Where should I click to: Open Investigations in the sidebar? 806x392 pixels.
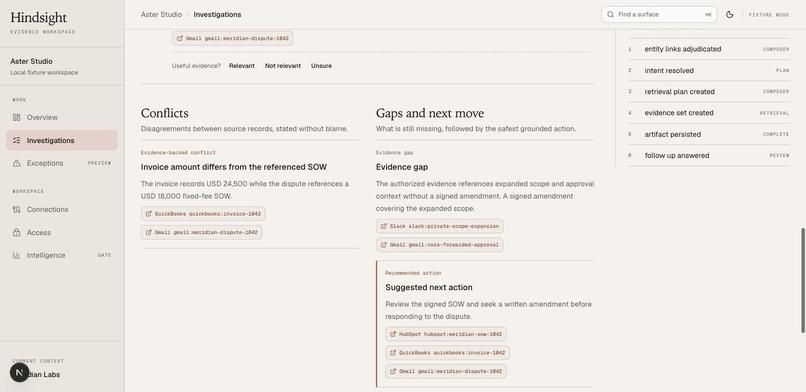[x=62, y=140]
